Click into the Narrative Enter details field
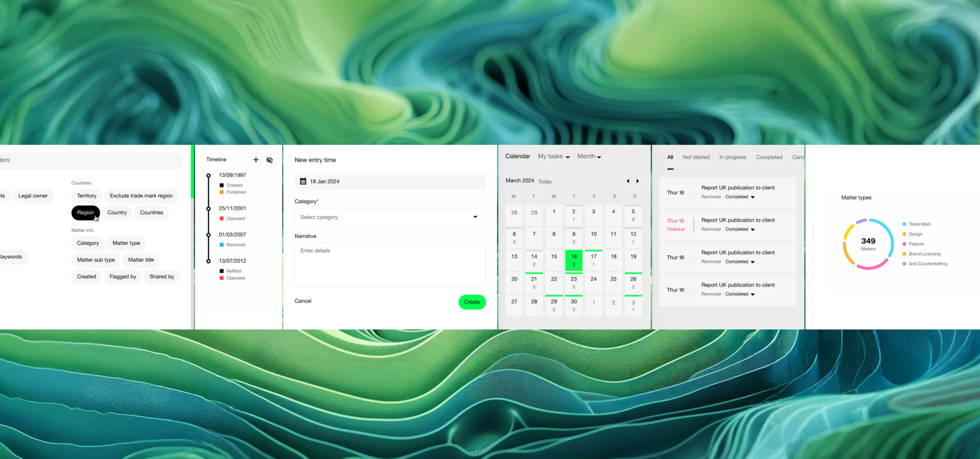The height and width of the screenshot is (459, 980). pyautogui.click(x=390, y=265)
